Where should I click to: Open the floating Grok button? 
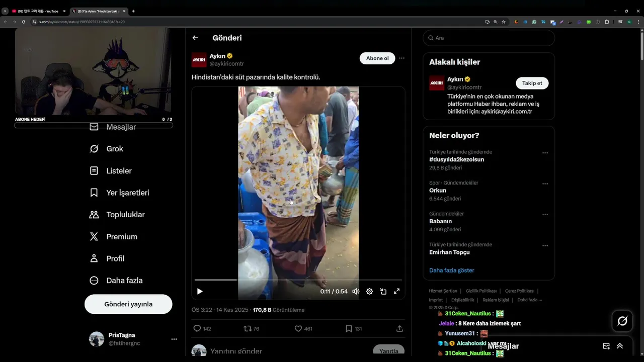622,321
